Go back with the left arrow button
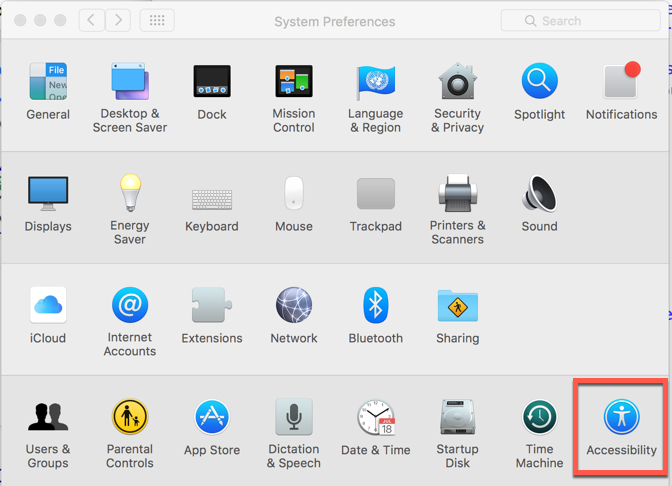 (91, 20)
